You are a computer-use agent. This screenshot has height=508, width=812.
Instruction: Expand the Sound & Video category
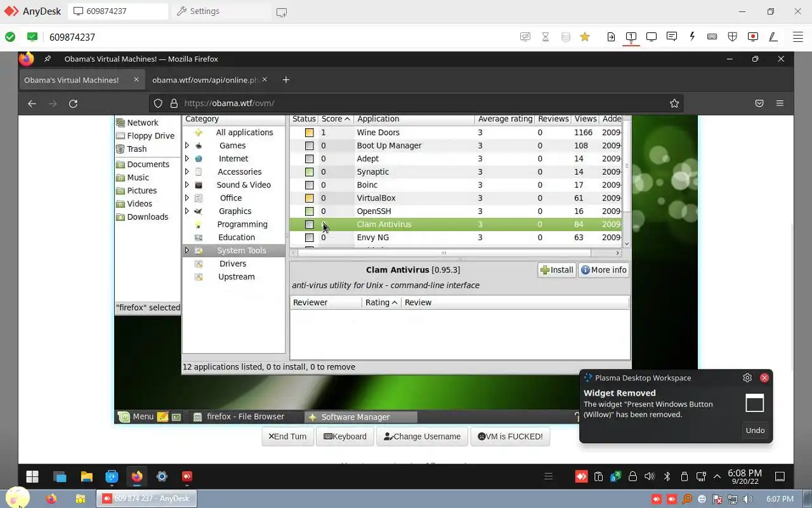[x=187, y=185]
